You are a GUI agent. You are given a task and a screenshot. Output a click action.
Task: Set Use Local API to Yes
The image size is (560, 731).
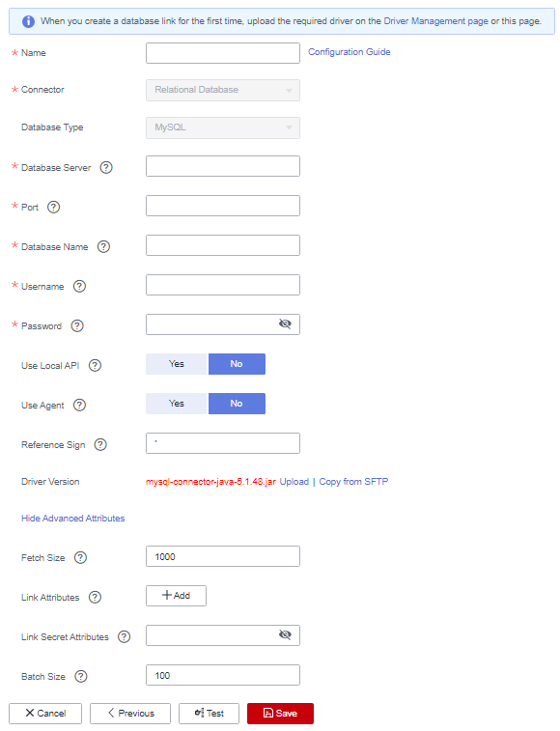[177, 364]
